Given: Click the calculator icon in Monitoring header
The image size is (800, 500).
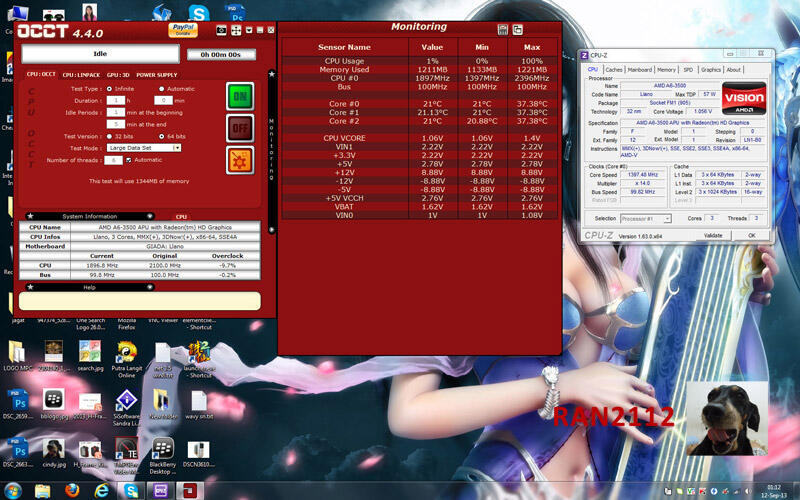Looking at the screenshot, I should 503,30.
